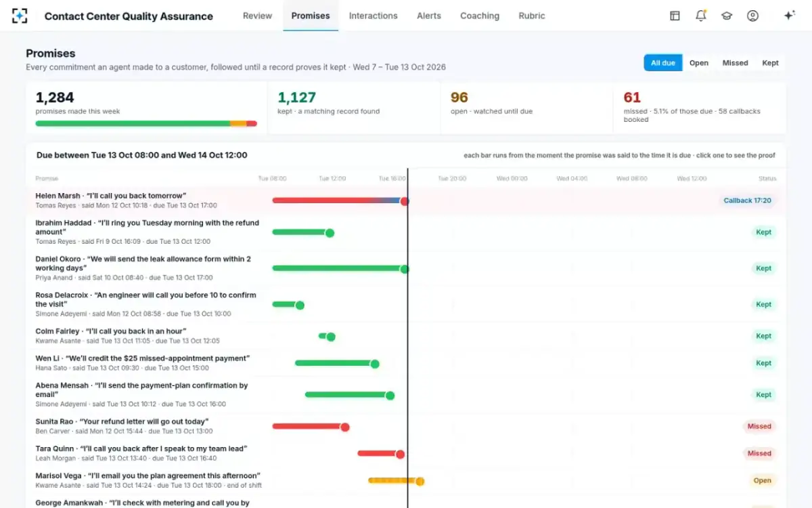Viewport: 812px width, 508px height.
Task: Open the user profile icon
Action: point(752,16)
